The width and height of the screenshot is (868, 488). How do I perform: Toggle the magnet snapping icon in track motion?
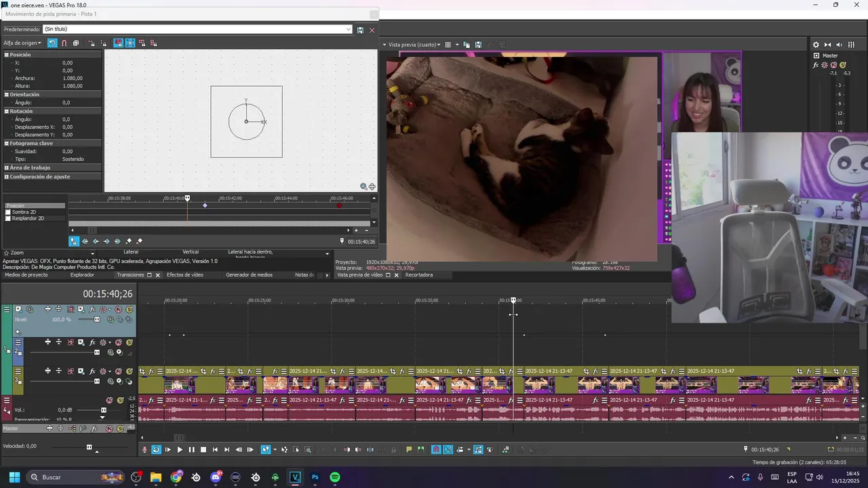tap(64, 43)
